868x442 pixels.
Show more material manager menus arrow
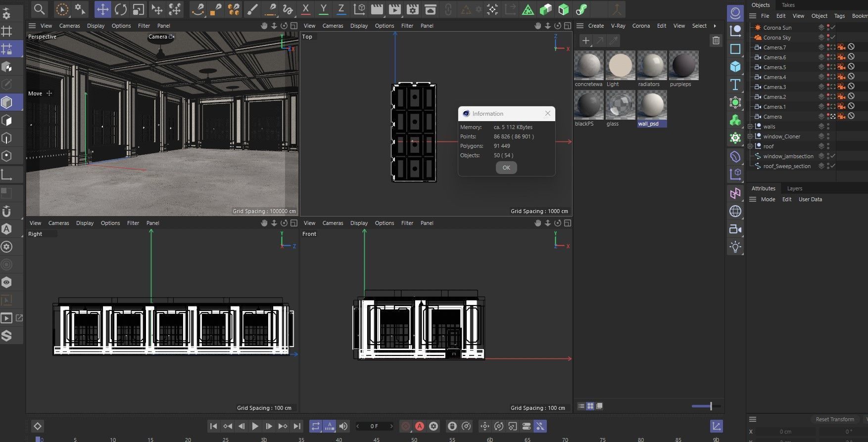[715, 26]
